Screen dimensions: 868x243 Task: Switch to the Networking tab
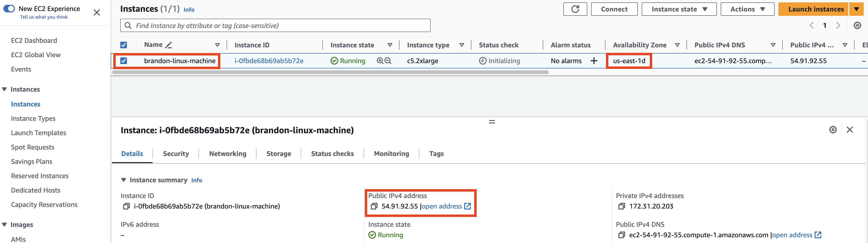[228, 154]
